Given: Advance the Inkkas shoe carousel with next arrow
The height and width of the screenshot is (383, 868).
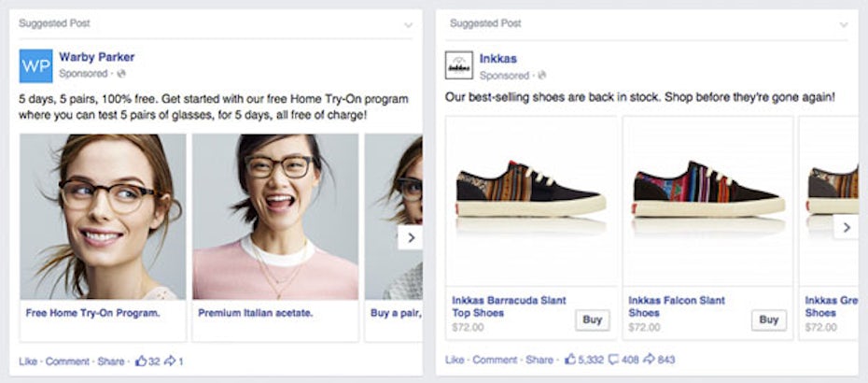Looking at the screenshot, I should [846, 227].
